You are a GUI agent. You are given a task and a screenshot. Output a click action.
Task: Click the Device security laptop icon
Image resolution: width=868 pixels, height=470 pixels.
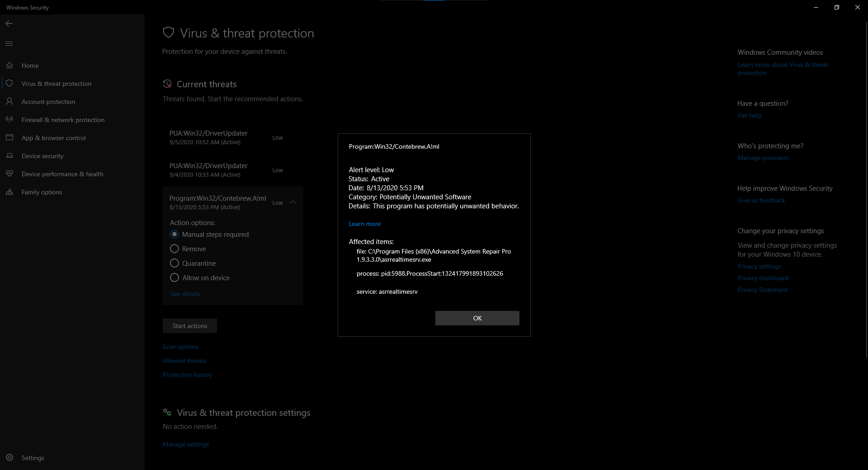pyautogui.click(x=9, y=156)
